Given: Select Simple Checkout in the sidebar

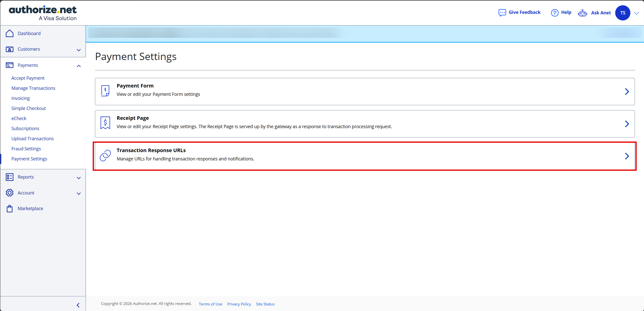Looking at the screenshot, I should pyautogui.click(x=29, y=108).
